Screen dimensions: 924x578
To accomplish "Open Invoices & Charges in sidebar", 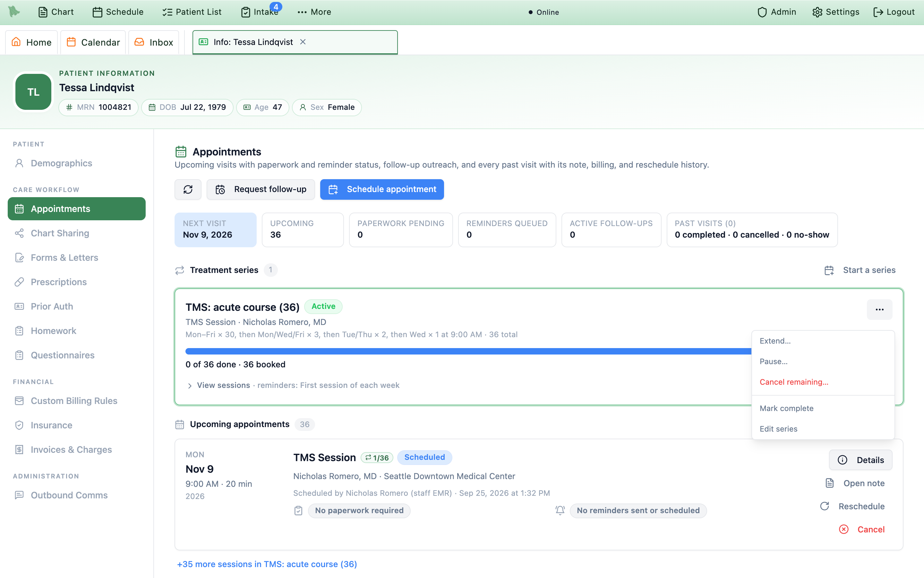I will pyautogui.click(x=76, y=450).
